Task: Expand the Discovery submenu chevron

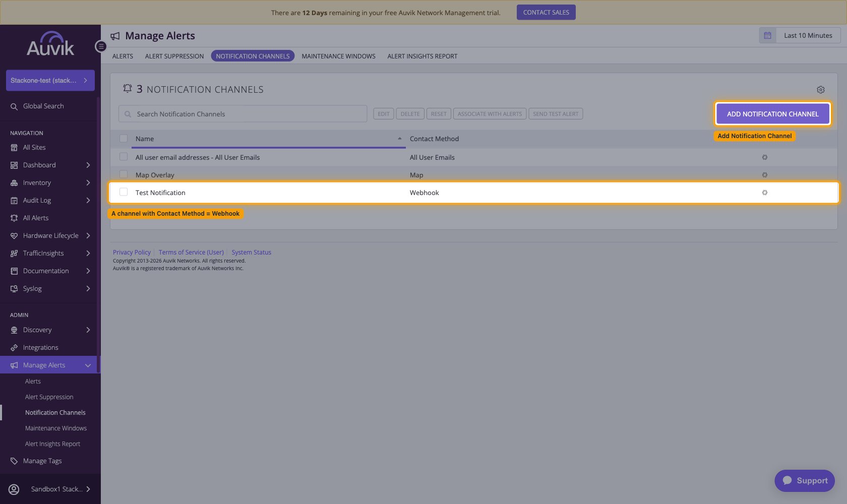Action: point(88,330)
